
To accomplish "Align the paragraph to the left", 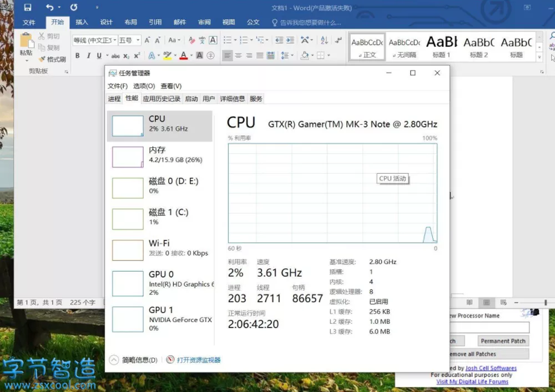I will pyautogui.click(x=228, y=56).
